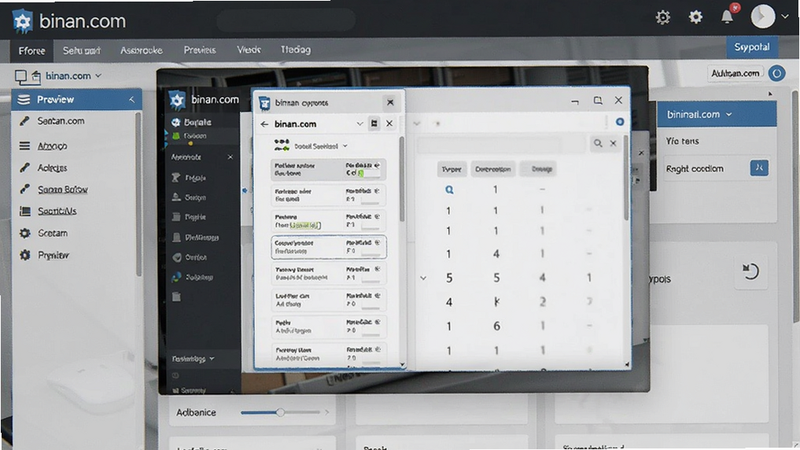
Task: Open the binan.com dropdown below the tabs
Action: (73, 76)
